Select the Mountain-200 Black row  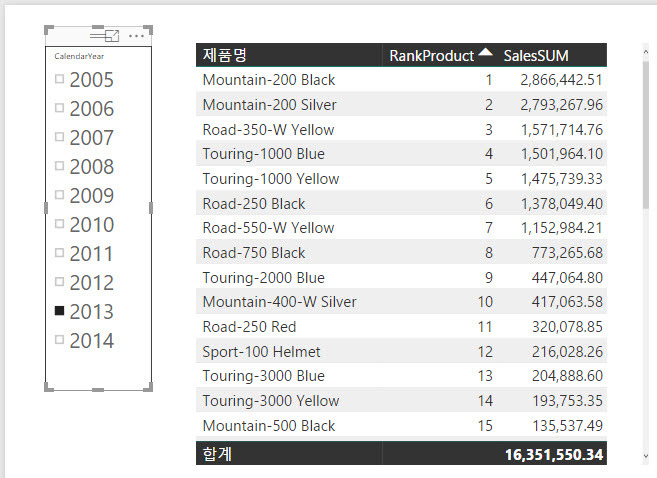point(401,80)
